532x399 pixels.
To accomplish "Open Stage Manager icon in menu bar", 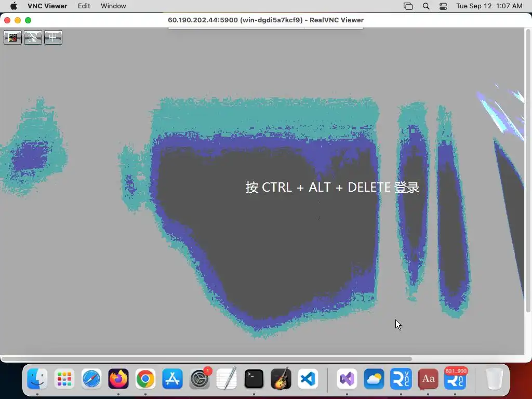I will point(408,6).
